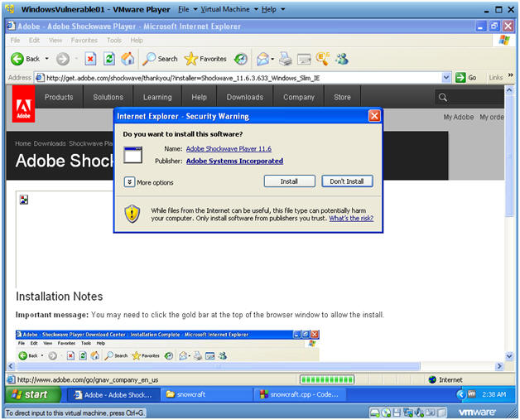Switch to snowcraft.cpp taskbar item
The image size is (520, 420).
[300, 394]
